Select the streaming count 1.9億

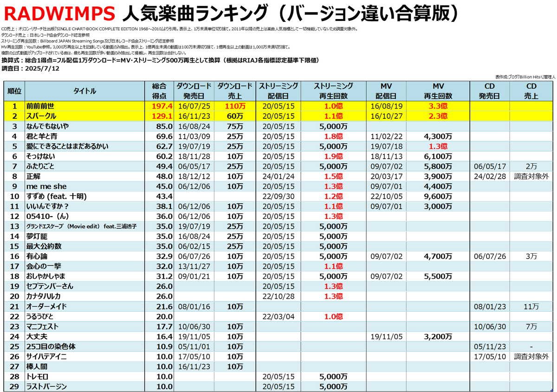334,156
